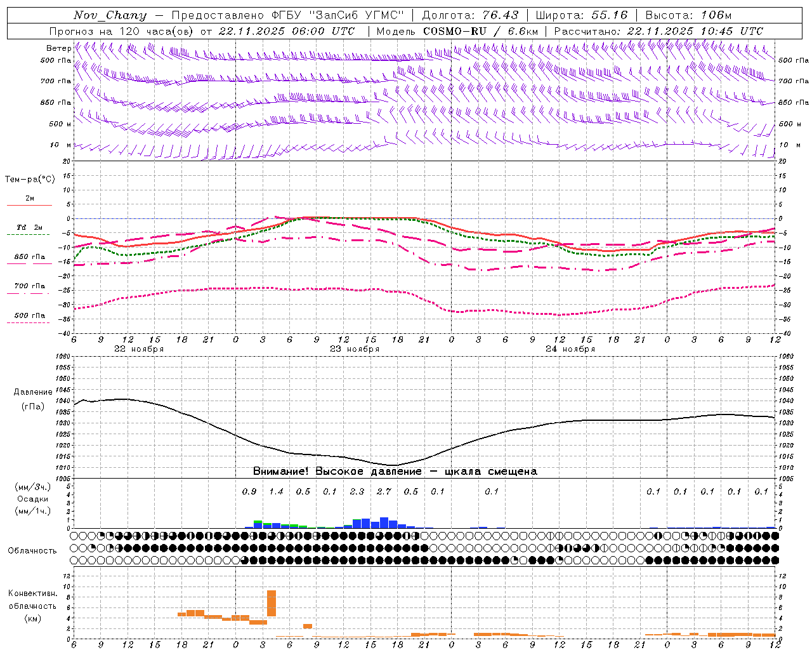
Task: Click the '500 м' wind level label on left
Action: pos(60,124)
